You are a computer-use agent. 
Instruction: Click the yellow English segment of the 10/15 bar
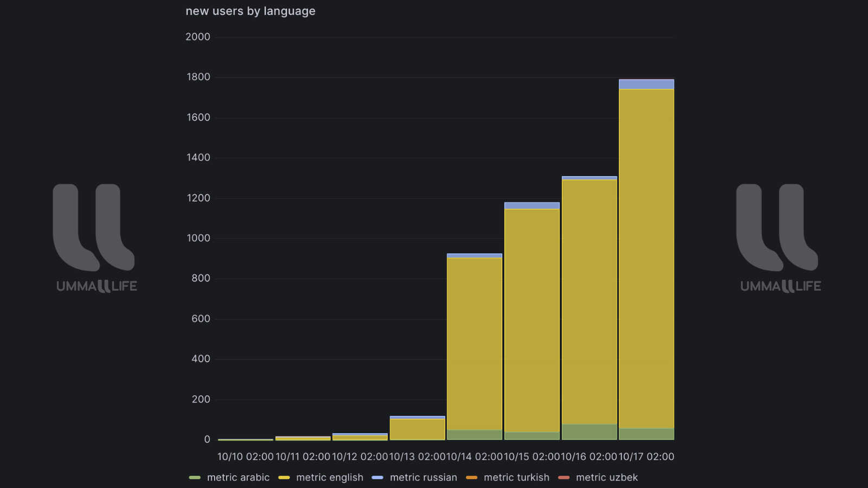(x=532, y=320)
